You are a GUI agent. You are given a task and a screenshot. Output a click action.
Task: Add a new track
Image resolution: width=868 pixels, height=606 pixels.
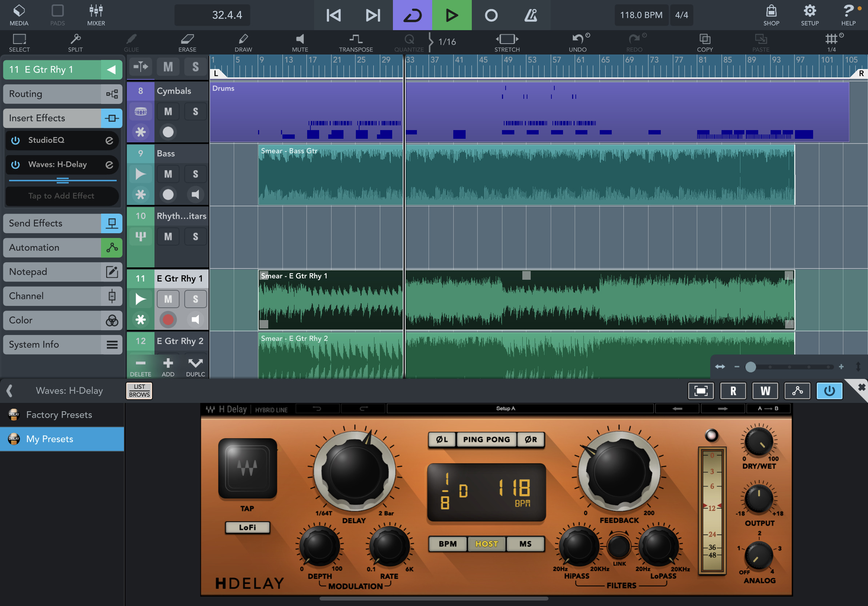(x=168, y=367)
